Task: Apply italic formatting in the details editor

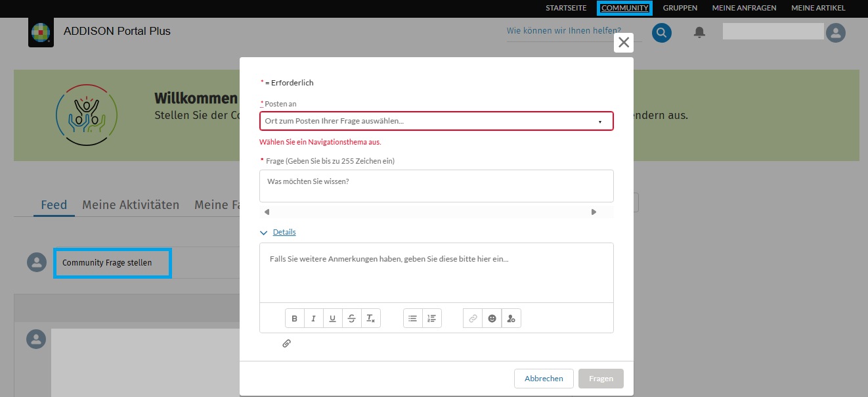Action: (314, 319)
